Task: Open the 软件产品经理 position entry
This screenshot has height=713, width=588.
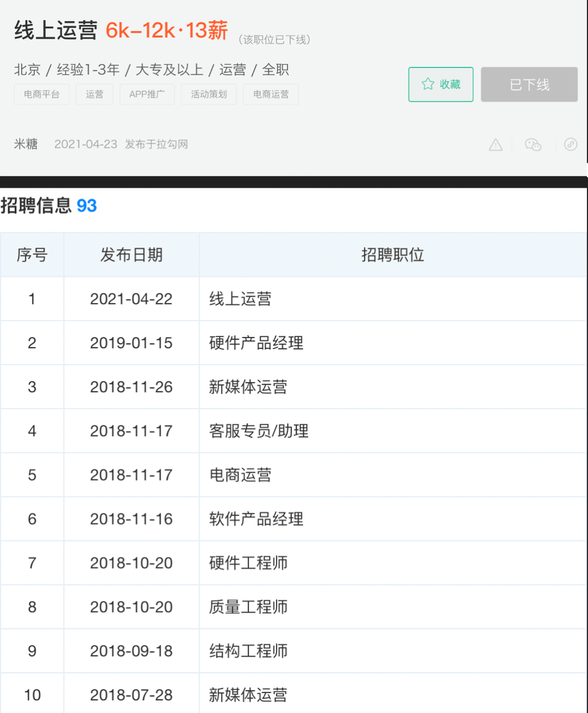Action: coord(256,519)
